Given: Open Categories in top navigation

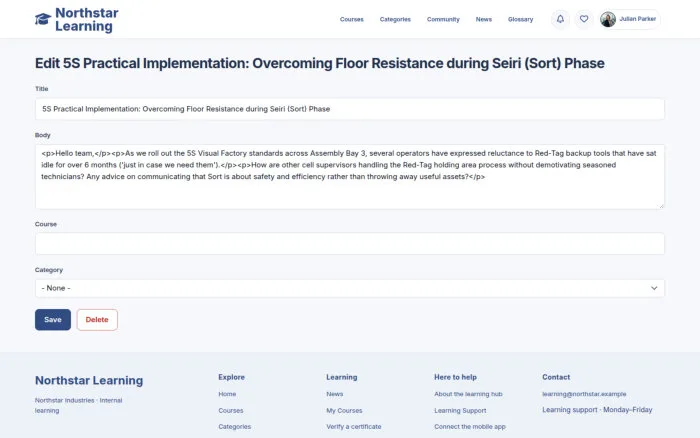Looking at the screenshot, I should point(395,19).
